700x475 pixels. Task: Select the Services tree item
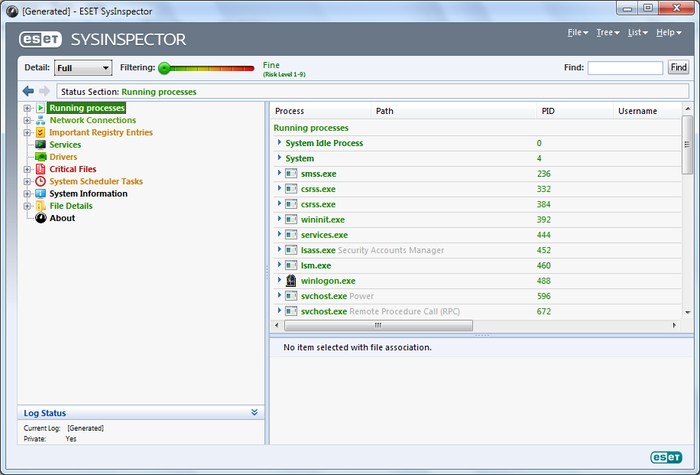65,145
